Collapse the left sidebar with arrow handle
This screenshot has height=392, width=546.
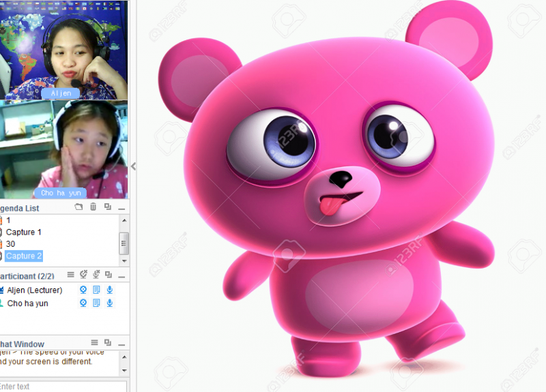pyautogui.click(x=133, y=166)
